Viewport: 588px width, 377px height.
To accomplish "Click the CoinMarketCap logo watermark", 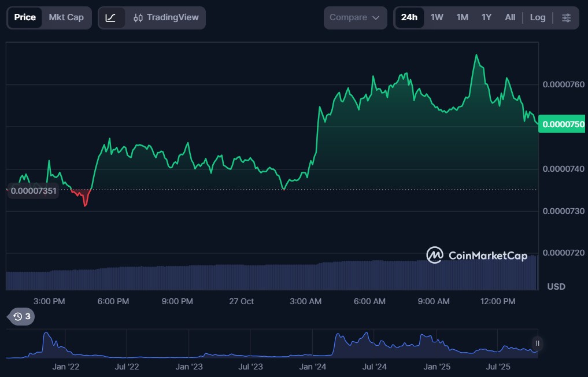I will pyautogui.click(x=477, y=255).
